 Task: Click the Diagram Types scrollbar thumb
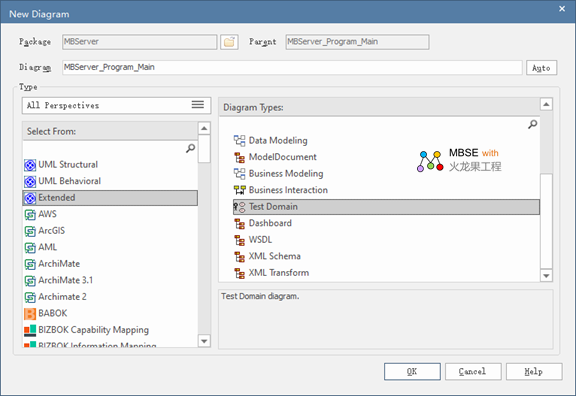546,221
